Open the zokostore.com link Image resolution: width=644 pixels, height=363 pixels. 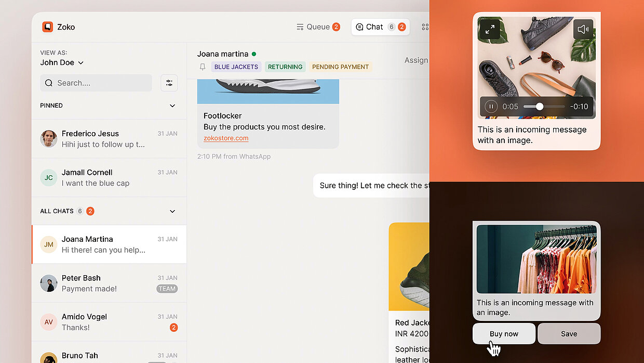click(x=226, y=138)
